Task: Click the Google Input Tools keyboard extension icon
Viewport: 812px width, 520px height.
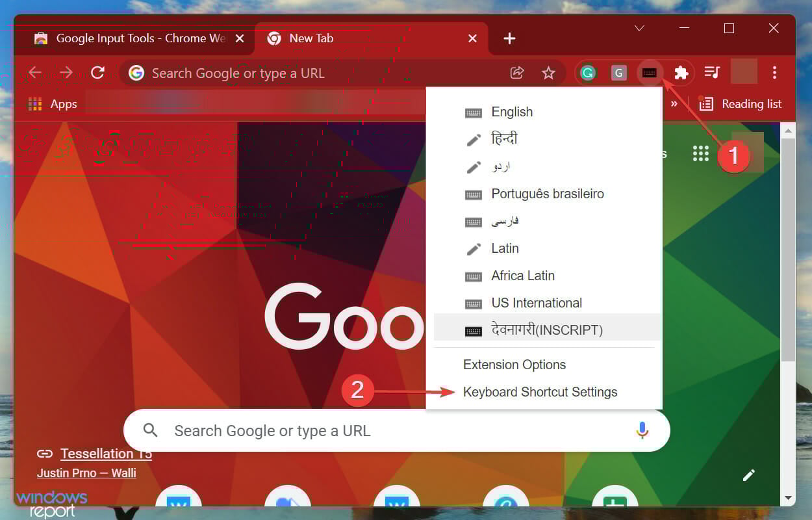Action: coord(650,73)
